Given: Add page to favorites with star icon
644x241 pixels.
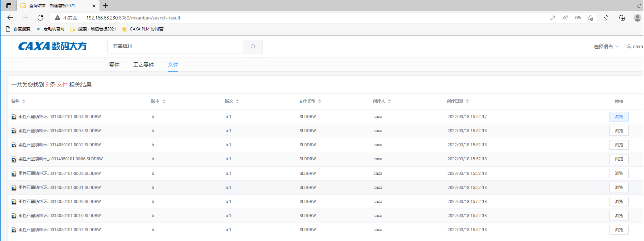Looking at the screenshot, I should 590,18.
